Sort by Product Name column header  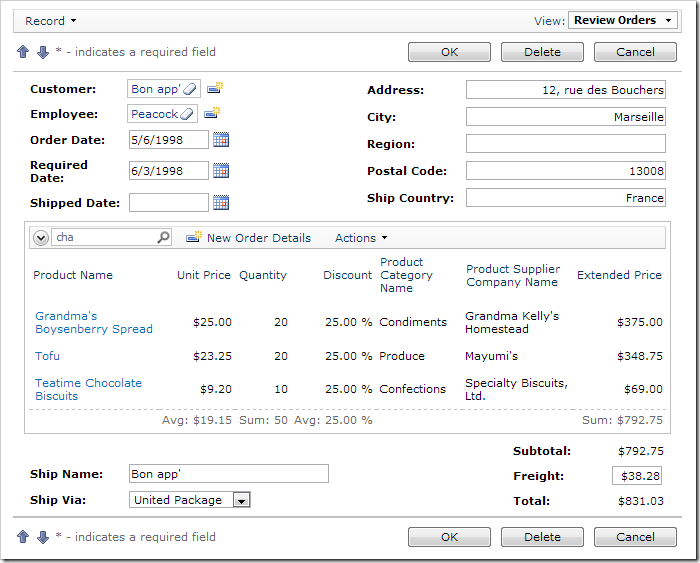73,275
